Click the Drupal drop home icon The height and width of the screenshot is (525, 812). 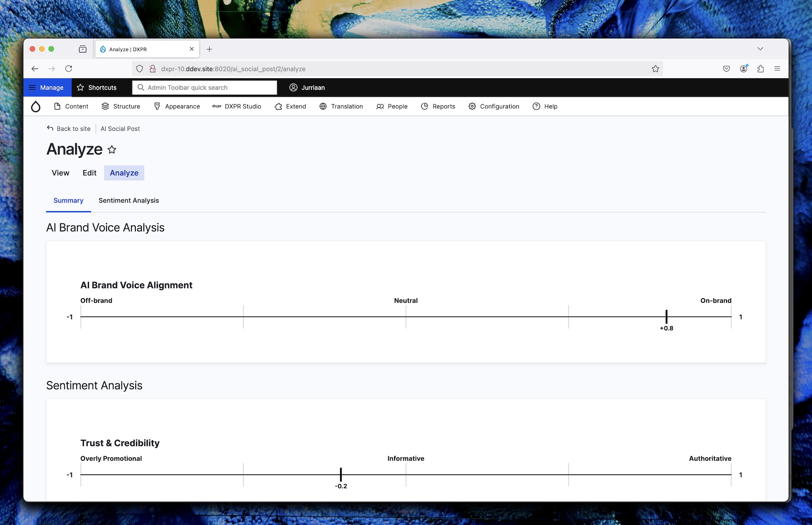[36, 107]
